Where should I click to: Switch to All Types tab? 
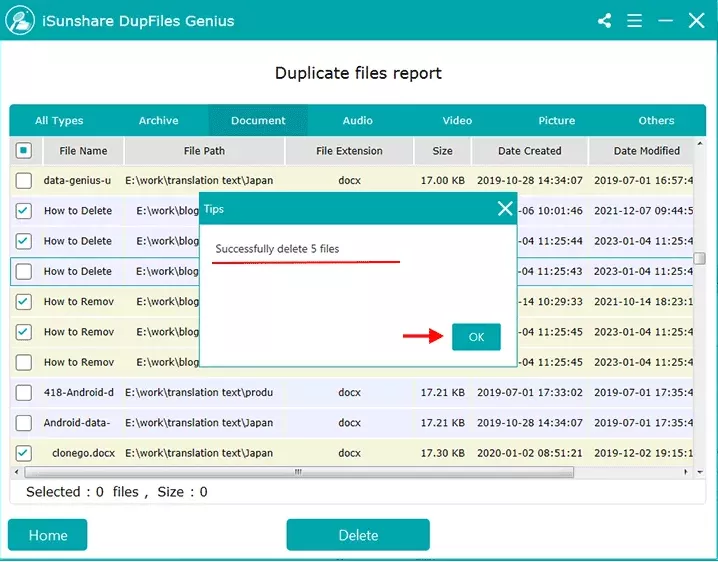pos(59,120)
